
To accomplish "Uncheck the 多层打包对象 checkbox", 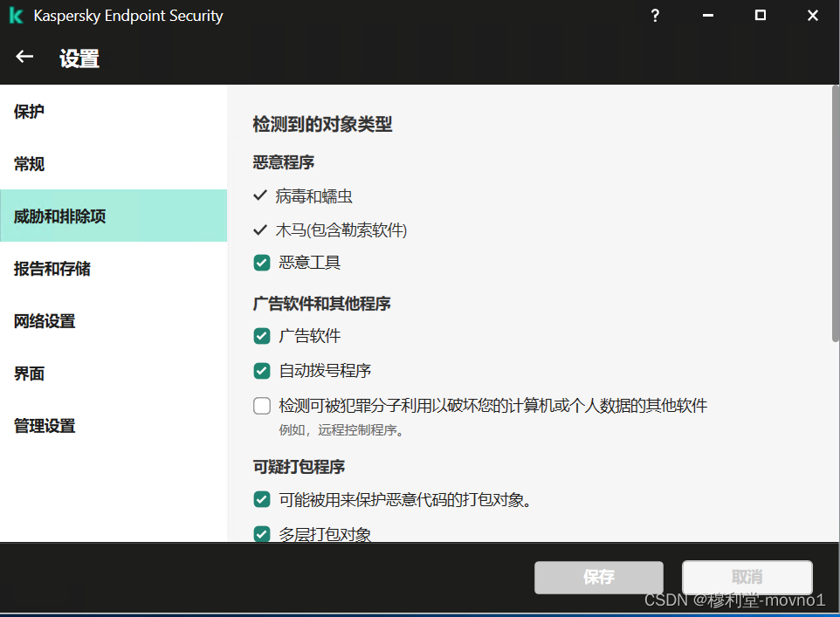I will click(261, 534).
